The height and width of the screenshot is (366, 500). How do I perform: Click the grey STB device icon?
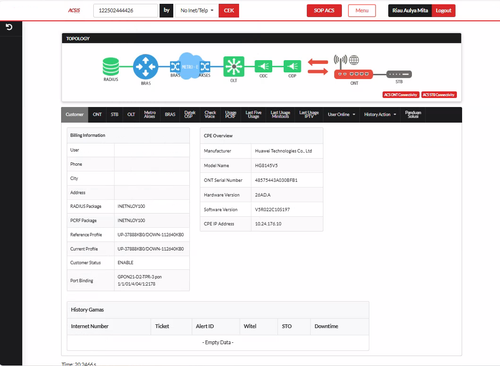pyautogui.click(x=399, y=74)
